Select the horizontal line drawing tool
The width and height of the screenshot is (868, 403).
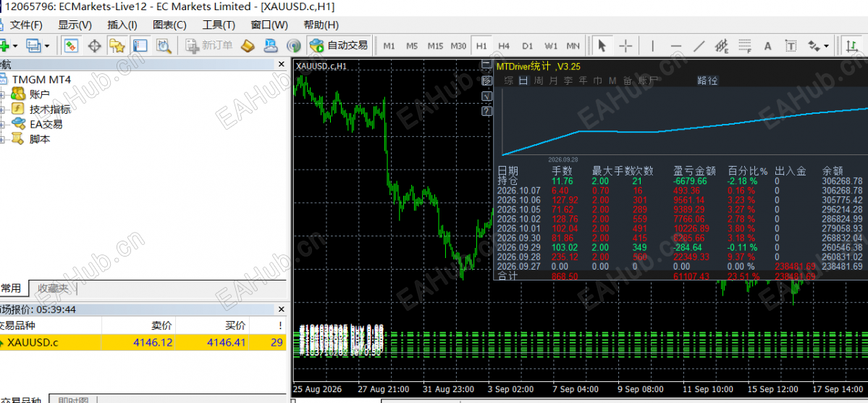[x=676, y=46]
